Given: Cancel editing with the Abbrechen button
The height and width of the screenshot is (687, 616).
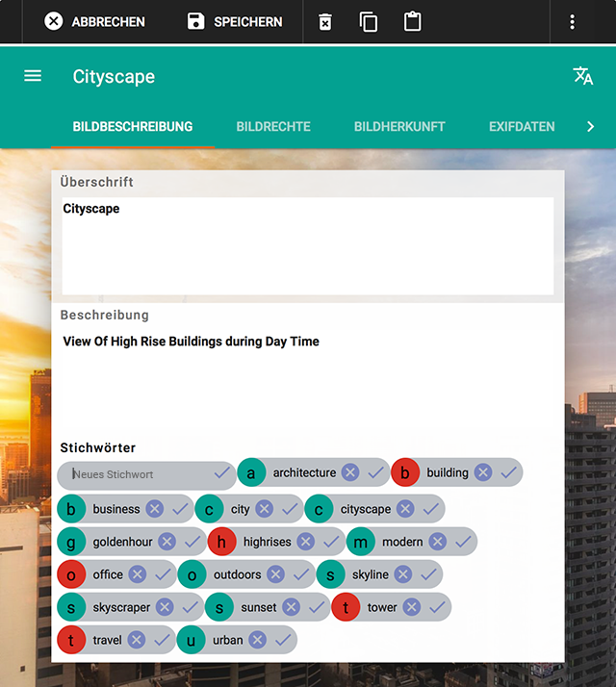Looking at the screenshot, I should 94,21.
